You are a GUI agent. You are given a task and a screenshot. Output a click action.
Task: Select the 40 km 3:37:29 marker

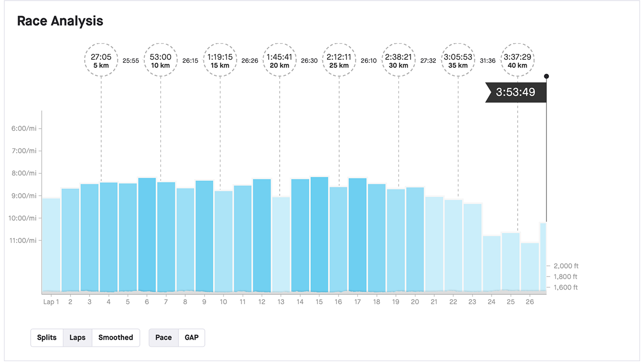[x=518, y=60]
